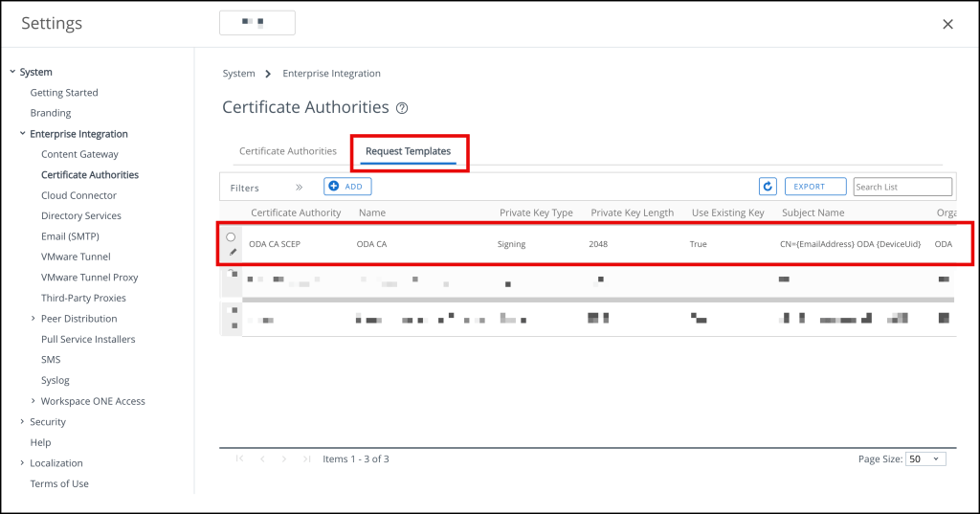Close the Settings dialog with X

click(947, 24)
